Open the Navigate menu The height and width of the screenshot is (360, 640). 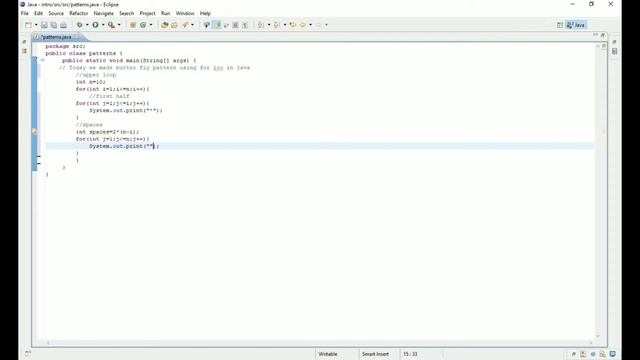coord(104,13)
